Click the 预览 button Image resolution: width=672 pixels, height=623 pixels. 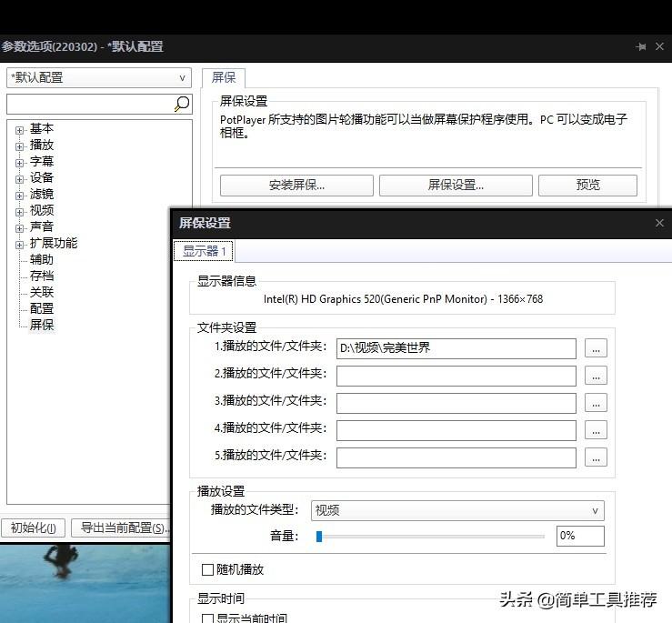click(587, 186)
